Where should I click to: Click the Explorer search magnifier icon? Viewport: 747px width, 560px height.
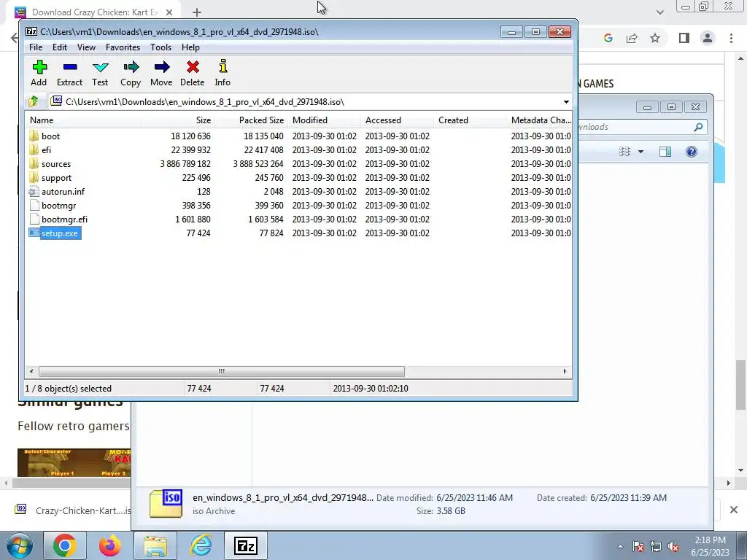tap(698, 127)
